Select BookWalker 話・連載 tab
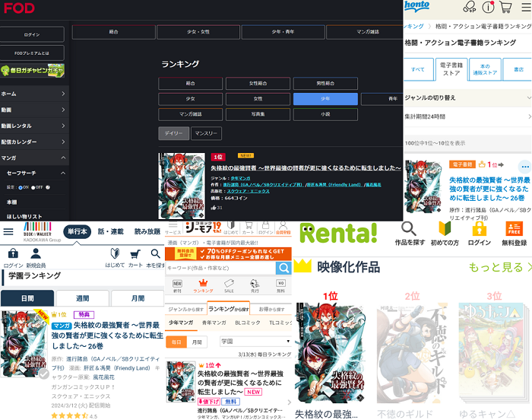The height and width of the screenshot is (420, 532). [111, 231]
